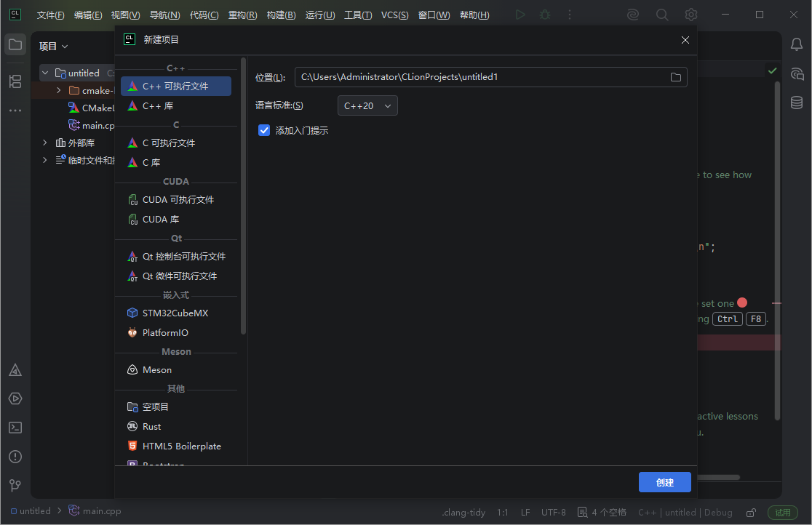Expand the 外部库 node
The height and width of the screenshot is (525, 812).
click(44, 143)
